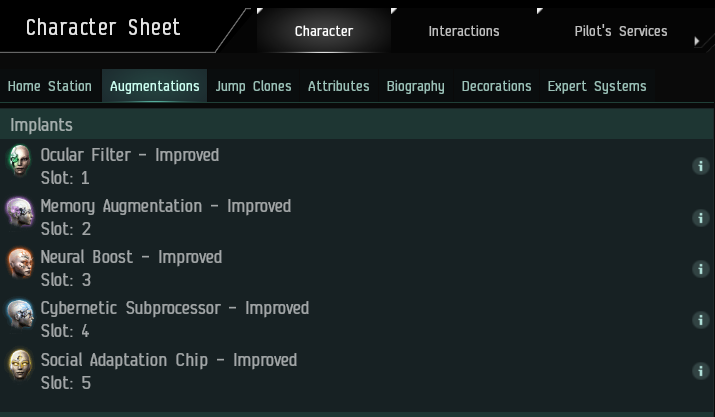Click the Neural Boost implant head icon

[x=20, y=263]
